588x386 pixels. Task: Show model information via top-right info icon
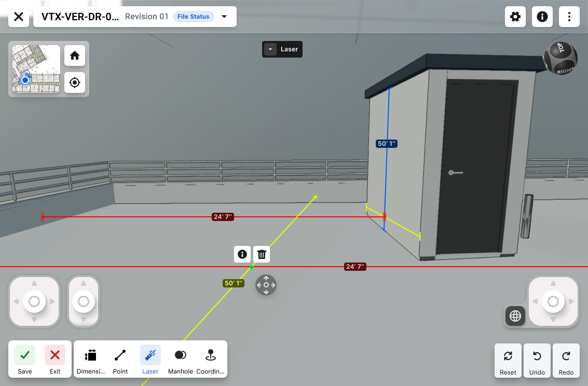click(542, 17)
